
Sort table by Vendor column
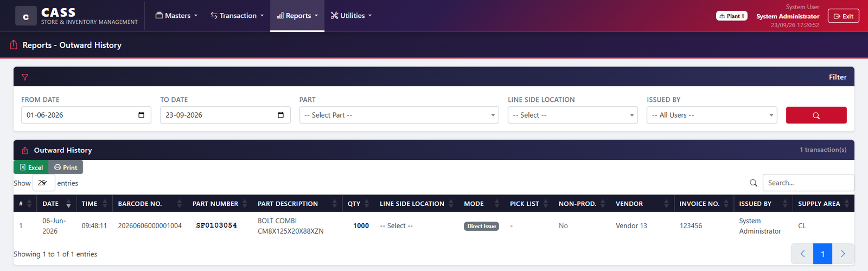[x=642, y=203]
